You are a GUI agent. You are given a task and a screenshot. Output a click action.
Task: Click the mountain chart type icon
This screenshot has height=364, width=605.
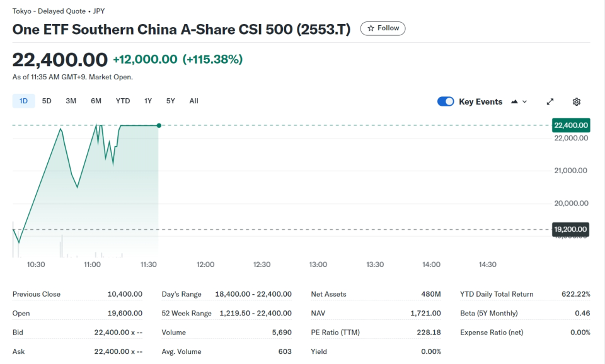pos(515,101)
